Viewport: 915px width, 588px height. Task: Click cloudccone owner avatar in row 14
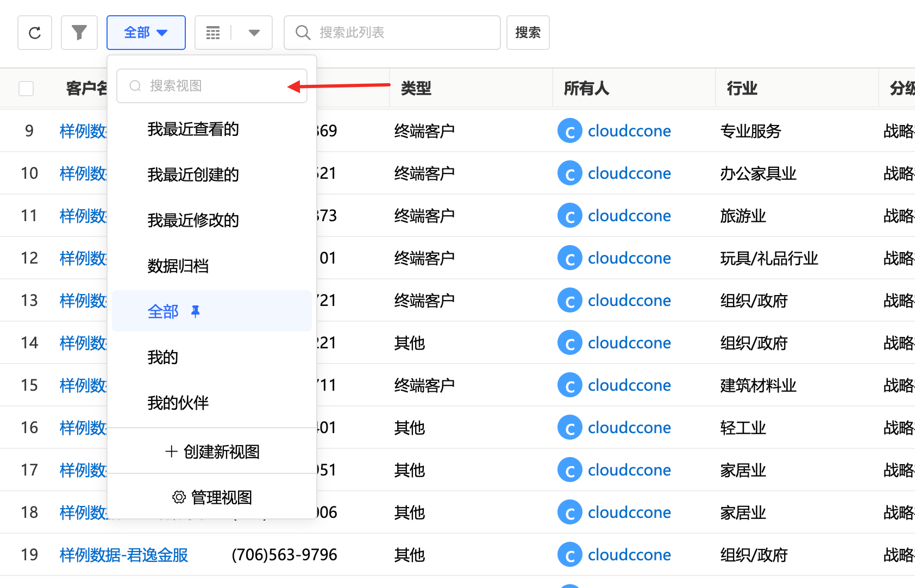[x=569, y=343]
